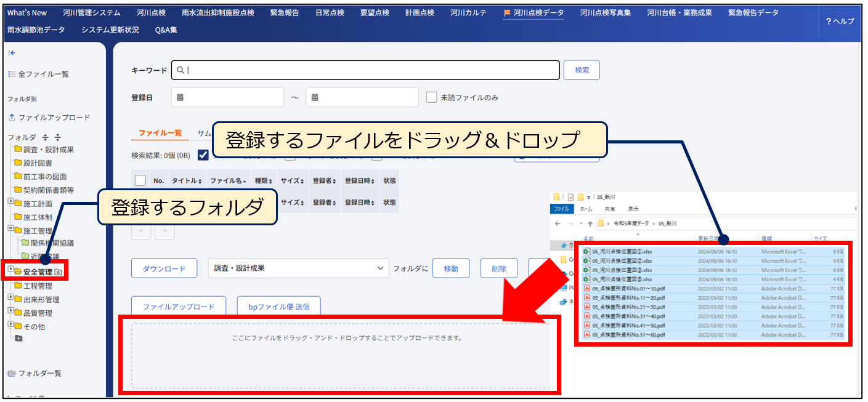Open the Q&A集 menu item

coord(166,30)
